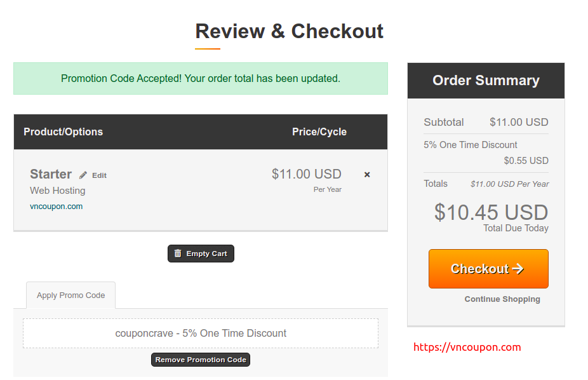The image size is (588, 380).
Task: Click the Product/Options column header
Action: (63, 132)
